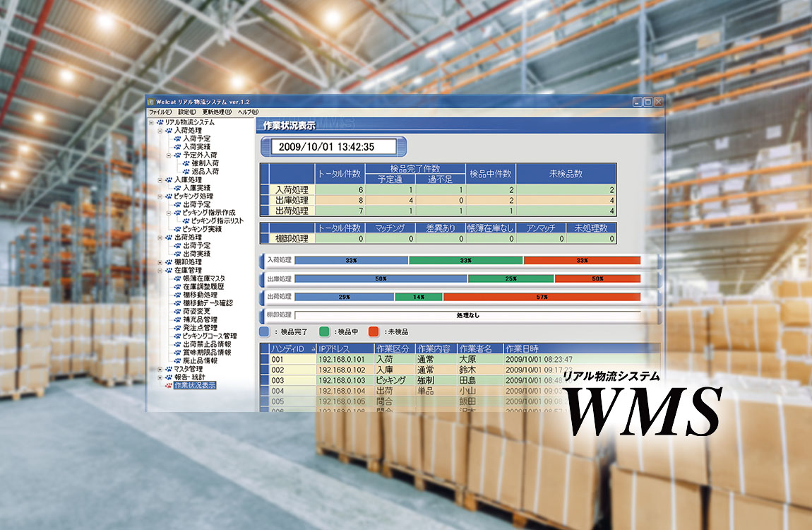This screenshot has height=530, width=812.
Task: Click worker name cell 田島
Action: (x=479, y=380)
